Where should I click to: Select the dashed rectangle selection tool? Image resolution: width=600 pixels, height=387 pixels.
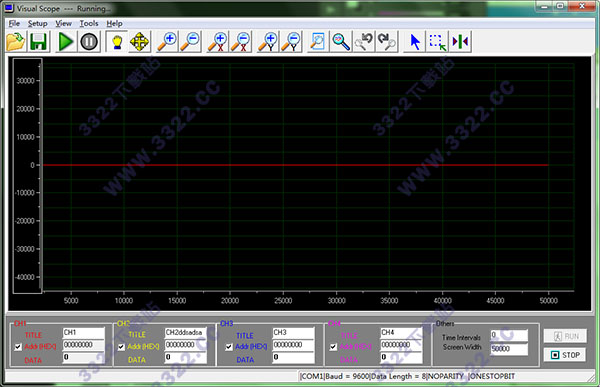437,41
